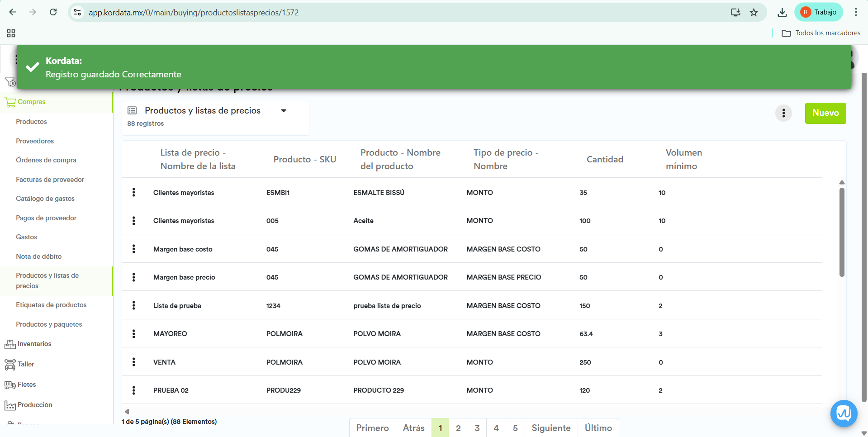Open the options menu beside the Nuevo button

(783, 113)
